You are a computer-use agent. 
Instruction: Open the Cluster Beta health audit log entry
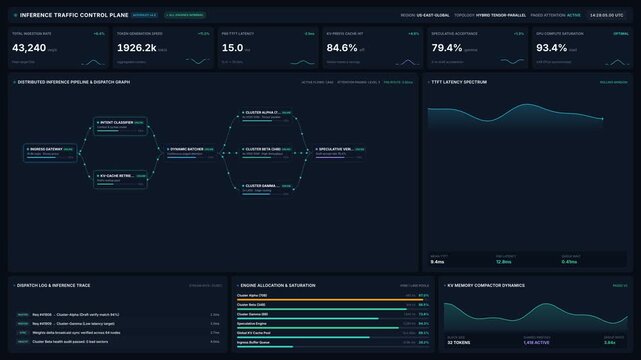tap(118, 342)
